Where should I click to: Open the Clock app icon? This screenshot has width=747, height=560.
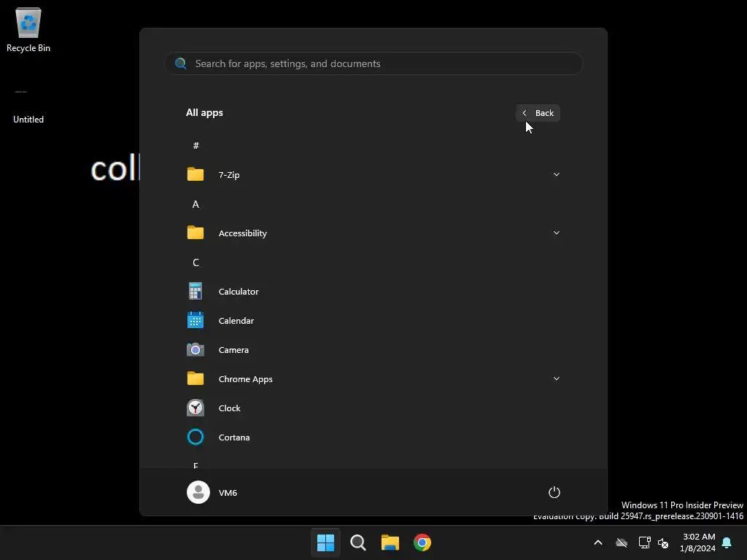(196, 408)
